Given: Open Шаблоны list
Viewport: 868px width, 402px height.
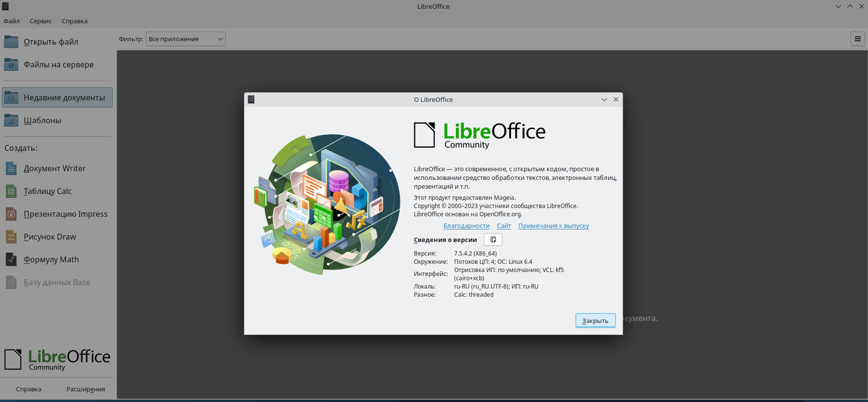Looking at the screenshot, I should 57,120.
